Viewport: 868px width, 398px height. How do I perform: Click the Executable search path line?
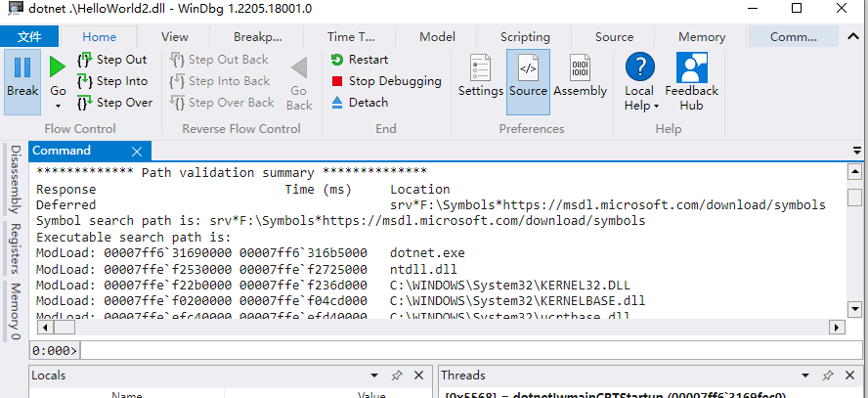tap(133, 238)
